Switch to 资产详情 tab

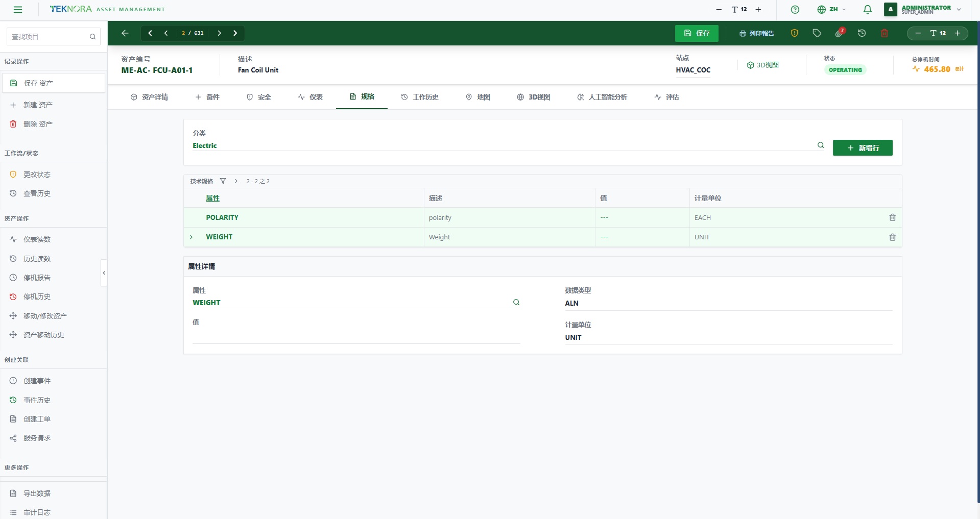coord(149,97)
